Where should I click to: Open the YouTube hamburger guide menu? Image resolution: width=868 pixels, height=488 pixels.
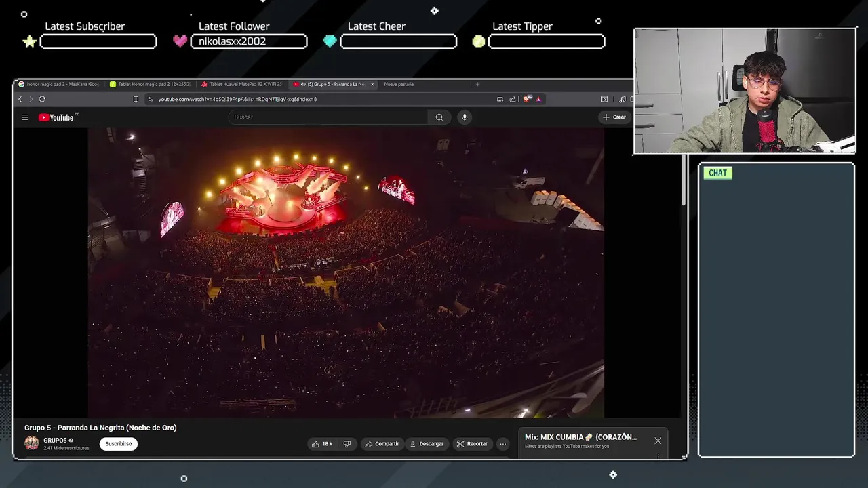25,117
